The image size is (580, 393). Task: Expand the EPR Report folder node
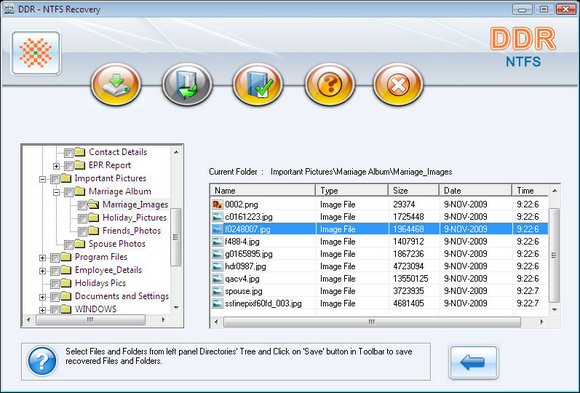56,166
